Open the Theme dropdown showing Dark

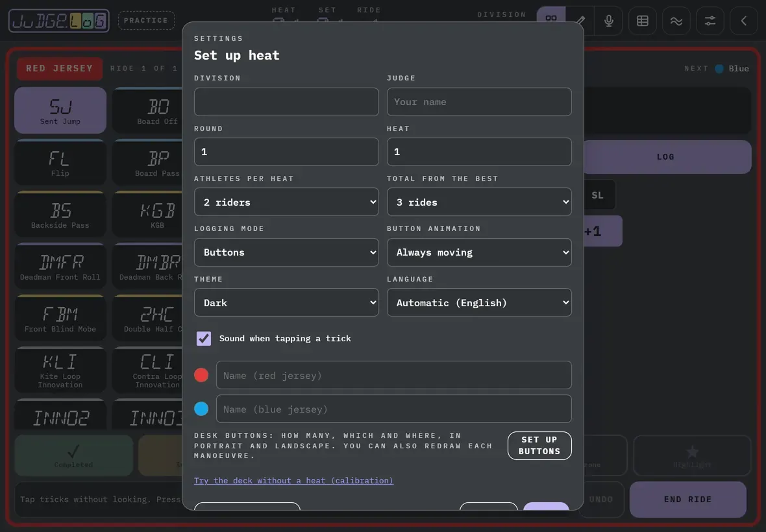click(286, 302)
